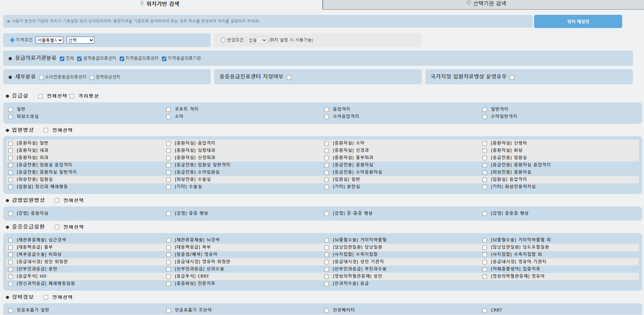This screenshot has width=644, height=315.
Task: Enable 전체선택 for 응급실 section
Action: coord(40,96)
